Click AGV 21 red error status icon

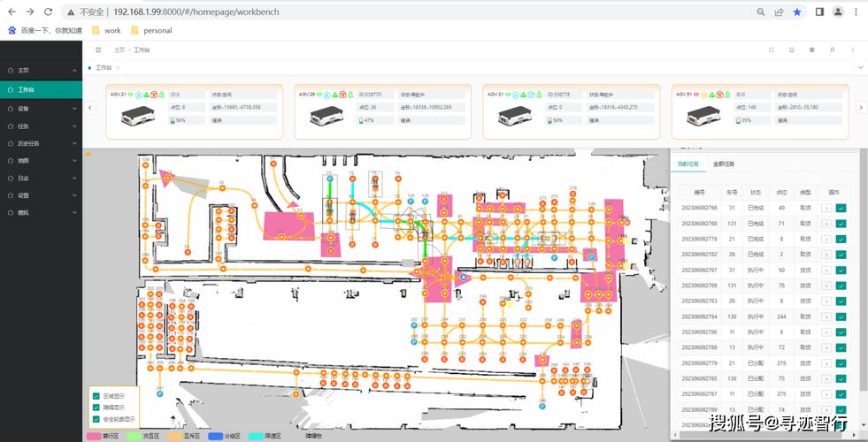click(154, 95)
